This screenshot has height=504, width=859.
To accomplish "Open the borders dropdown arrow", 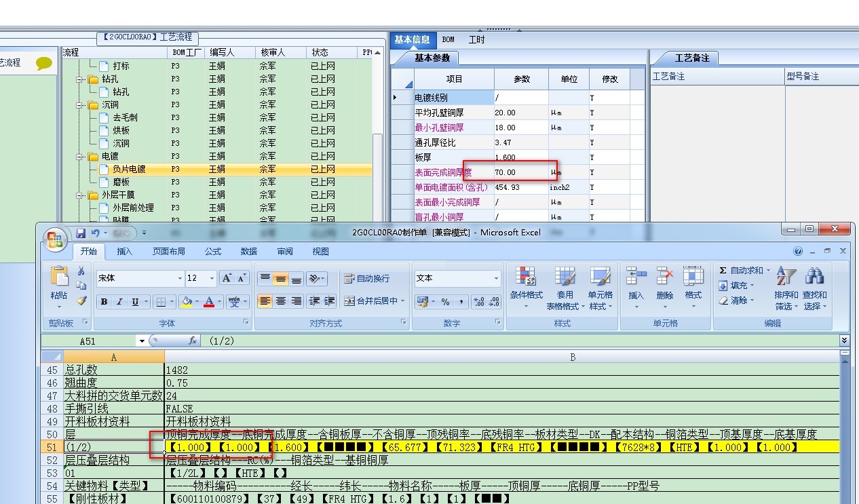I will tap(171, 302).
